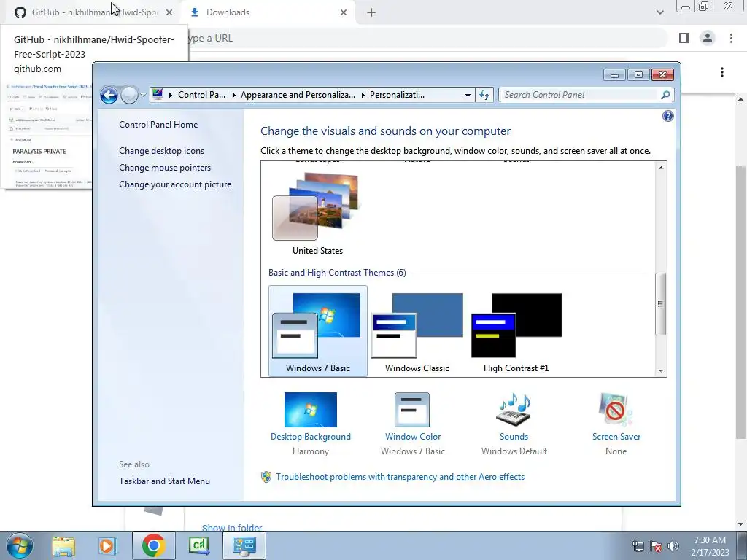
Task: Click the Back arrow in Control Panel
Action: (x=109, y=95)
